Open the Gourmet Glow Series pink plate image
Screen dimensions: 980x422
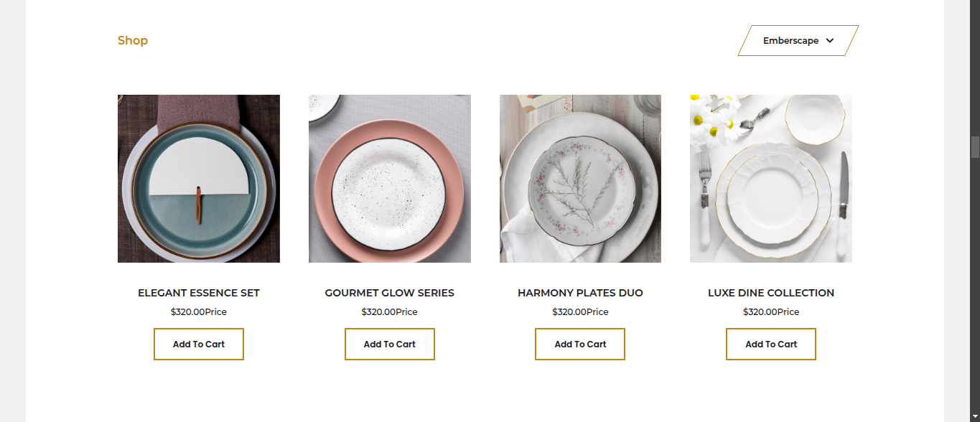390,179
